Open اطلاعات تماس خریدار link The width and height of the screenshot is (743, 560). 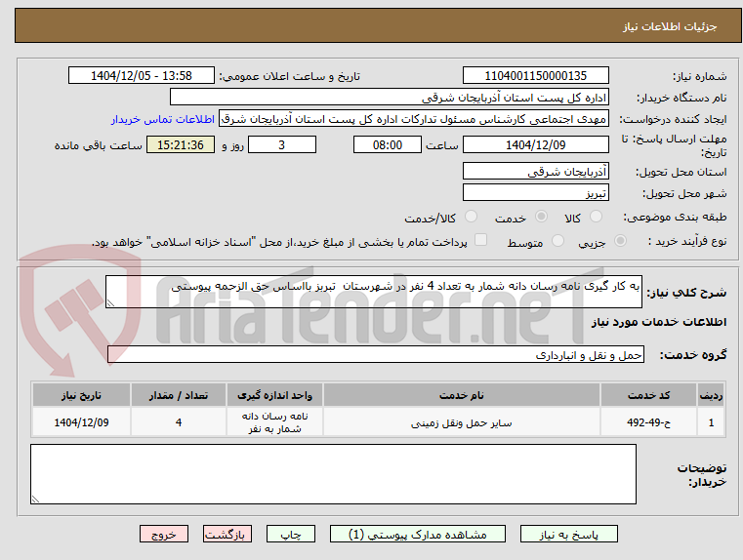click(x=163, y=119)
